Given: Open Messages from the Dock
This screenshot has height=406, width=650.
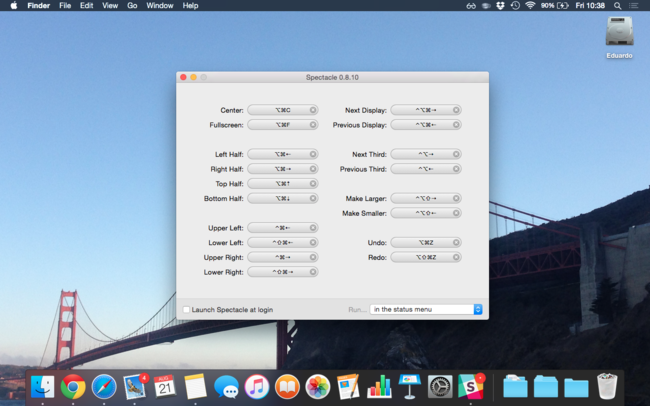Looking at the screenshot, I should 226,387.
